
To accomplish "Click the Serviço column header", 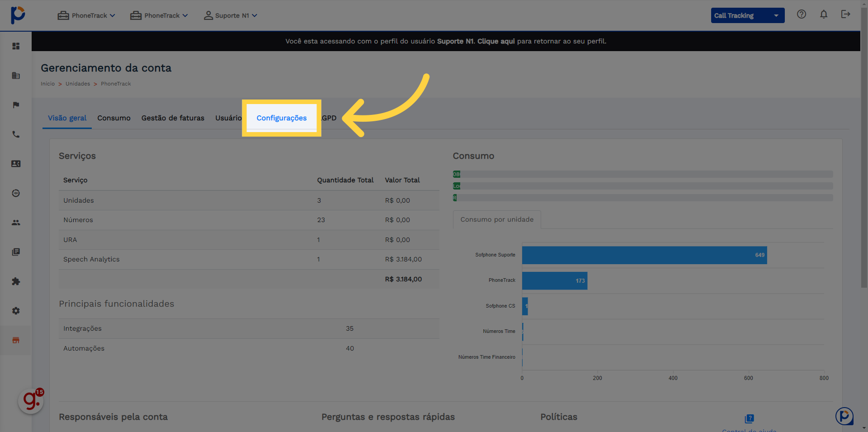I will click(75, 180).
